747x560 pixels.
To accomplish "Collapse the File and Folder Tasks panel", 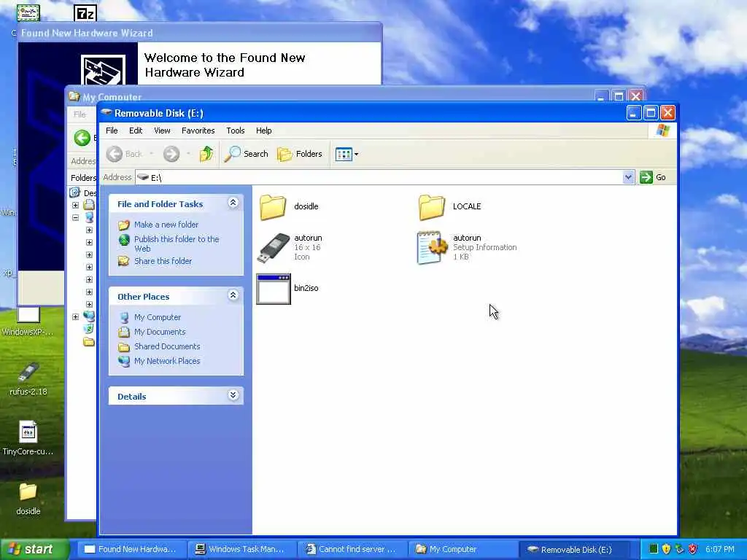I will tap(233, 203).
